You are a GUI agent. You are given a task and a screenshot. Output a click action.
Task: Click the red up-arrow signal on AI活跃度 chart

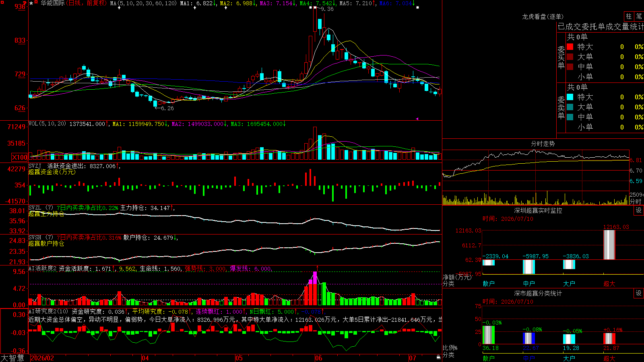(x=317, y=268)
